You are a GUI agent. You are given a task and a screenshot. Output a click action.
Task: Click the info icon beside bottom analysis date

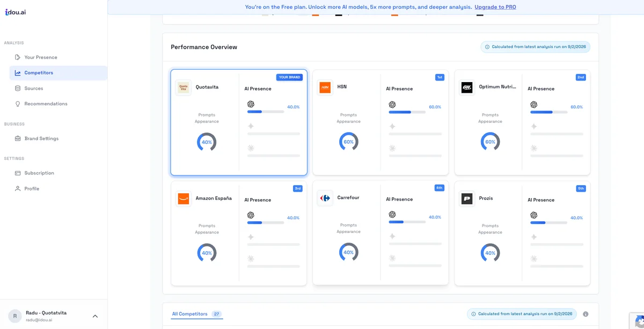pyautogui.click(x=586, y=314)
